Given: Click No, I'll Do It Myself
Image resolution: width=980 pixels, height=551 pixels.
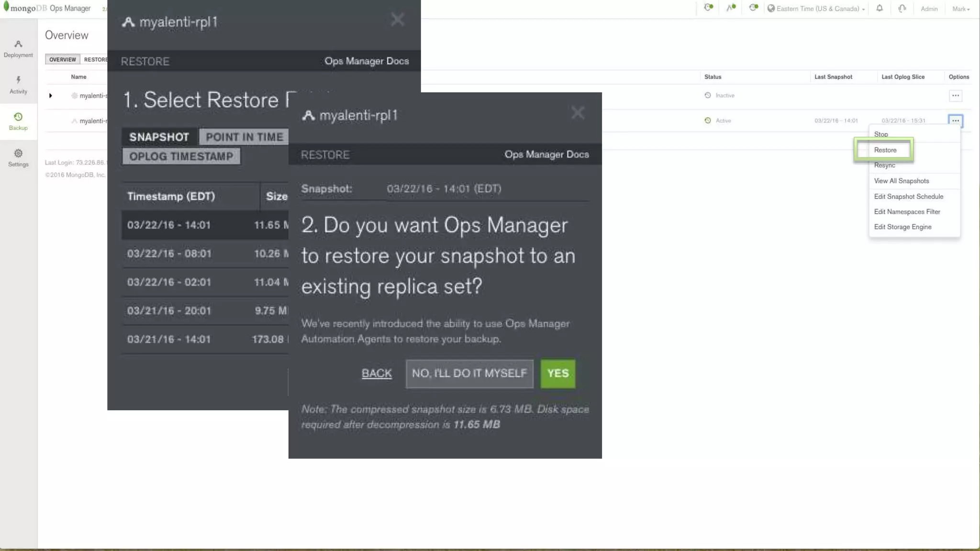Looking at the screenshot, I should point(469,373).
